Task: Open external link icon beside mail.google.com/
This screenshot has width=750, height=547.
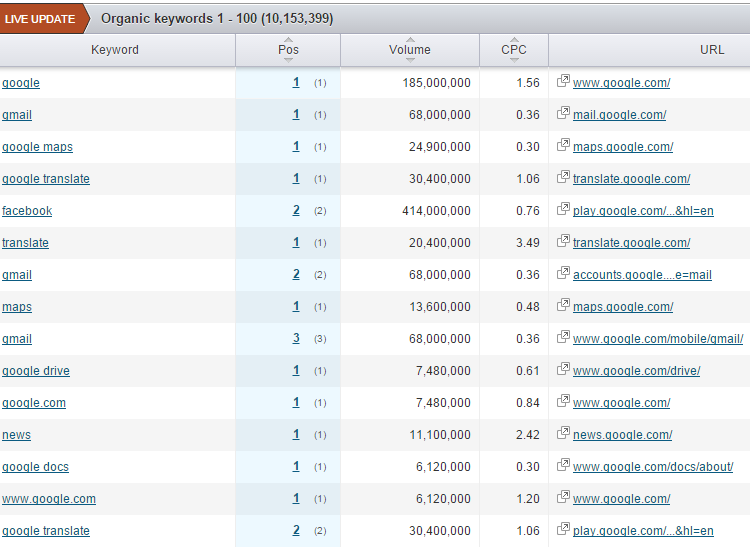Action: pyautogui.click(x=563, y=113)
